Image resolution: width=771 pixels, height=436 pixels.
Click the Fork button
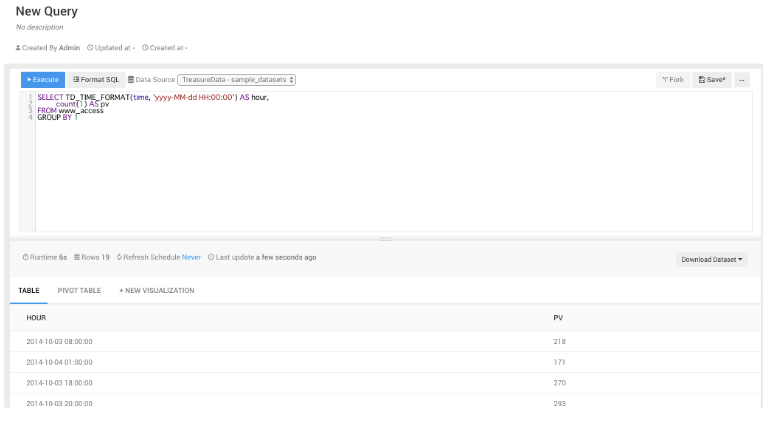[x=672, y=79]
